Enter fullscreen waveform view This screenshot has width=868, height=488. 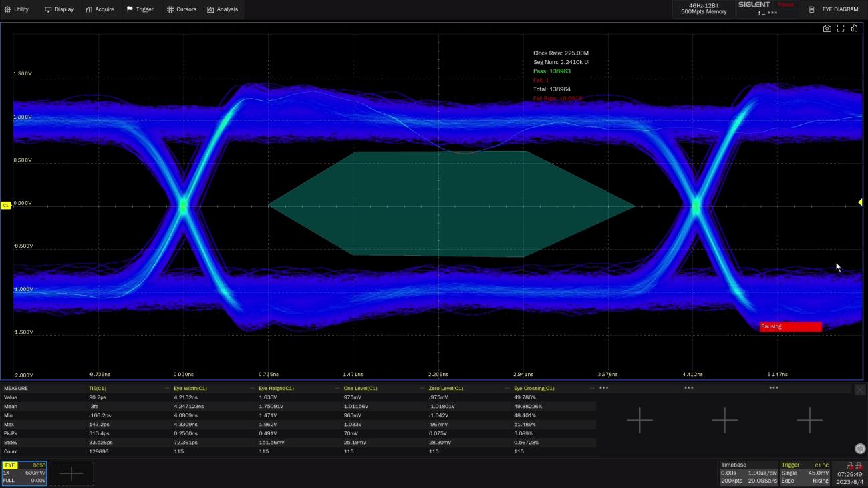click(x=841, y=29)
